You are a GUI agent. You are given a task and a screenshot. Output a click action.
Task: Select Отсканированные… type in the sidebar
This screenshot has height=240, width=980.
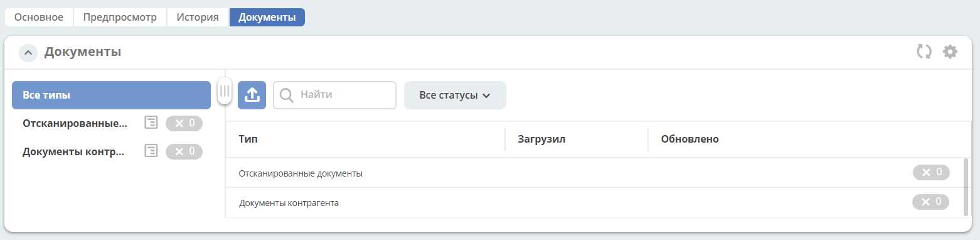click(x=75, y=123)
